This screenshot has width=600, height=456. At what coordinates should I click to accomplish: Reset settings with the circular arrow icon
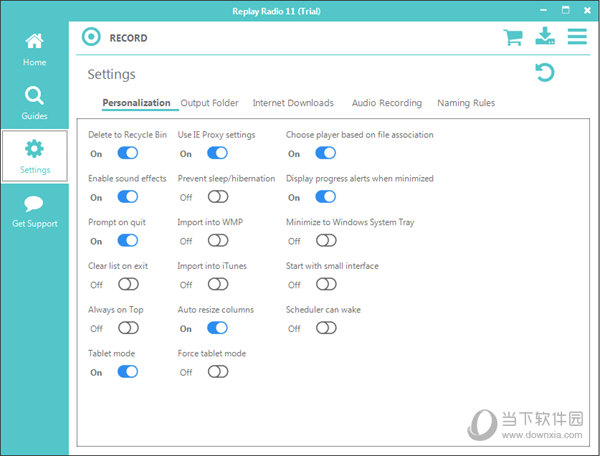[x=545, y=72]
